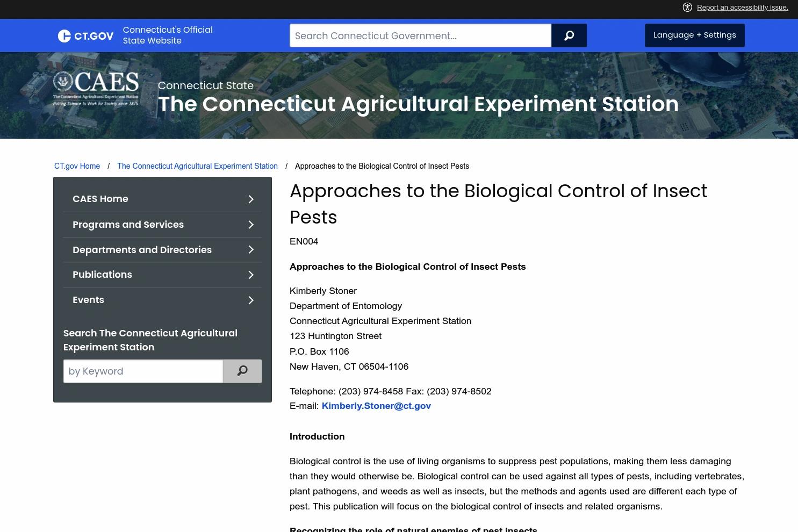
Task: Click the page heading Approaches to the Biological Control
Action: (499, 204)
